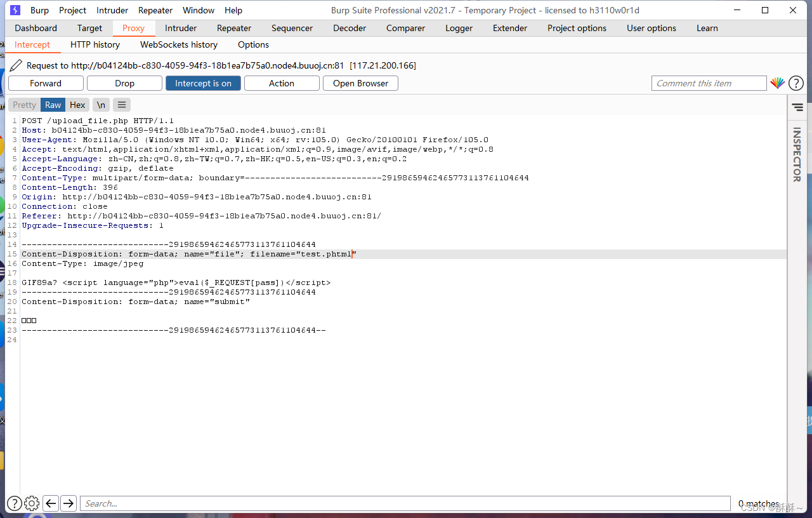Switch to the Extender tab
812x518 pixels.
[x=510, y=28]
